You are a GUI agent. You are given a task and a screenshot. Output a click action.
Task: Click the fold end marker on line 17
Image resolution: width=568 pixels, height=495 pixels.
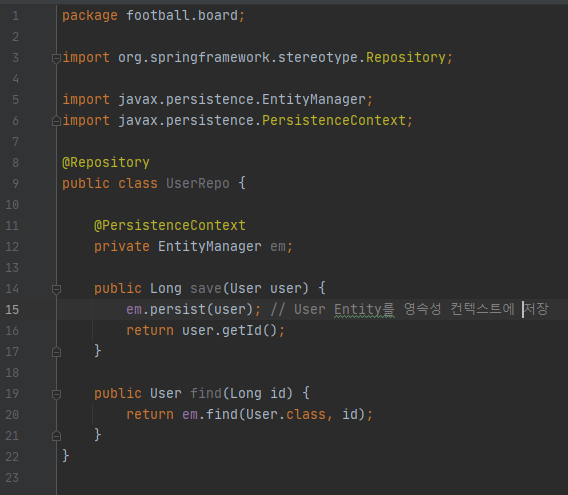click(56, 352)
